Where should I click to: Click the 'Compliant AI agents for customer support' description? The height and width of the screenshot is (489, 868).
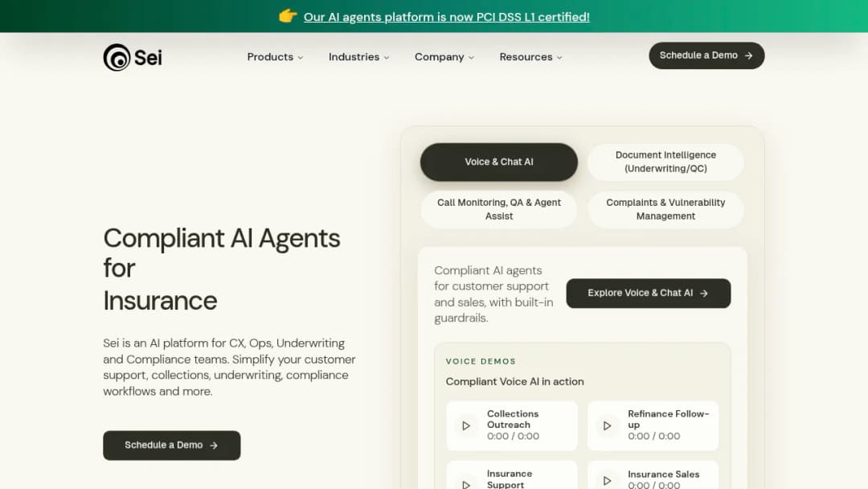coord(493,294)
